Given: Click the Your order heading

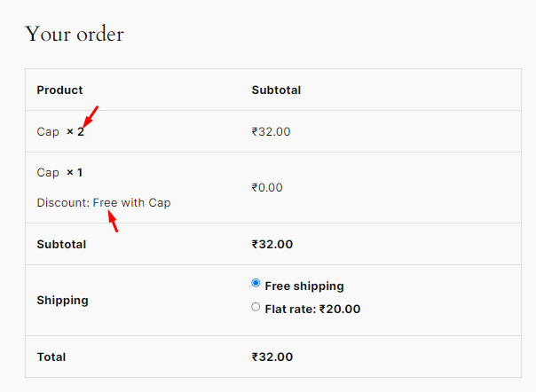Looking at the screenshot, I should click(75, 34).
